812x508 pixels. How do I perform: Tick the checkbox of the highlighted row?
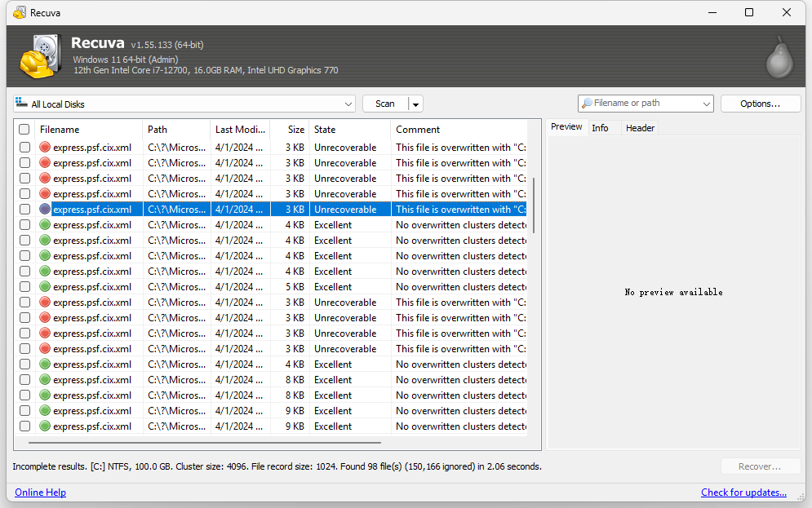pyautogui.click(x=24, y=209)
